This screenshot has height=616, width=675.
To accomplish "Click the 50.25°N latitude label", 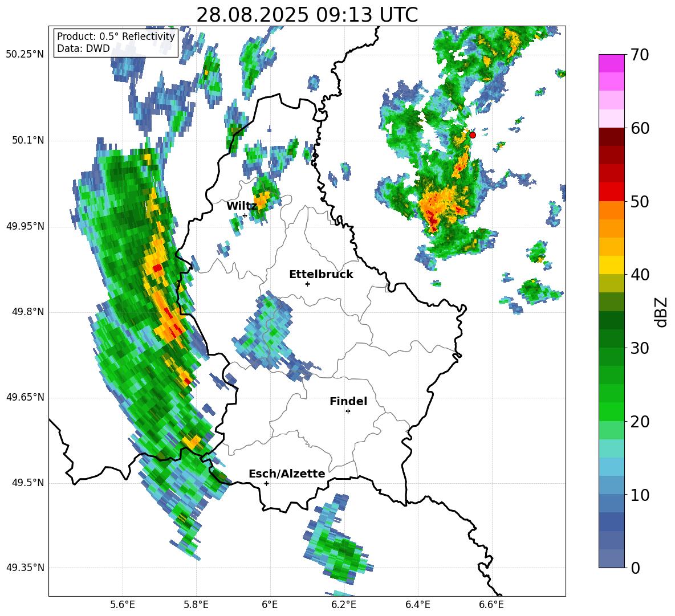I will (x=25, y=55).
